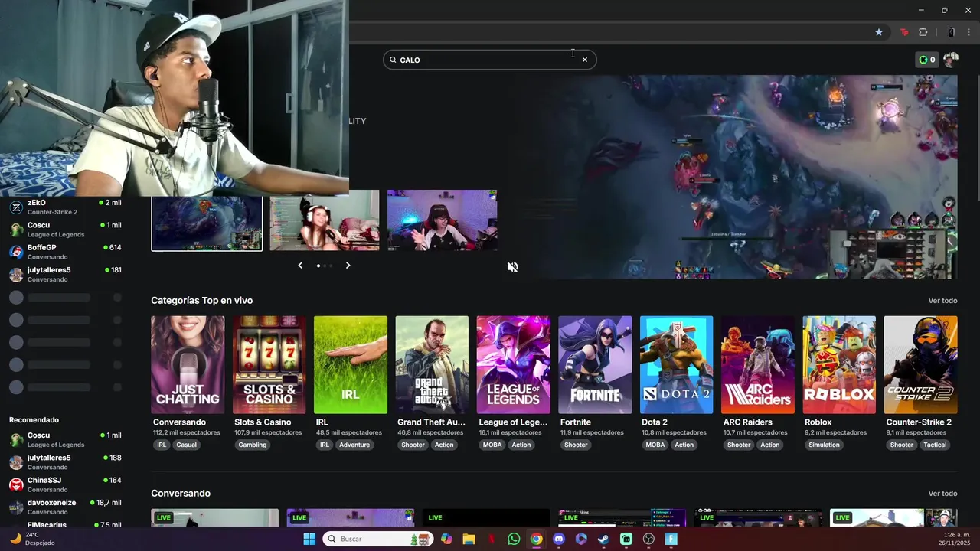Click the Tactical tag under Counter-Strike 2
980x551 pixels.
click(935, 445)
